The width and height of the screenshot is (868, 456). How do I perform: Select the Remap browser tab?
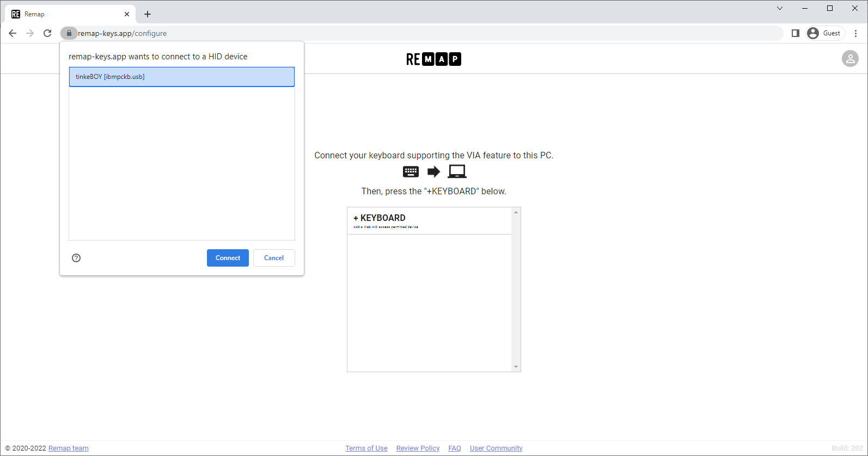(70, 14)
